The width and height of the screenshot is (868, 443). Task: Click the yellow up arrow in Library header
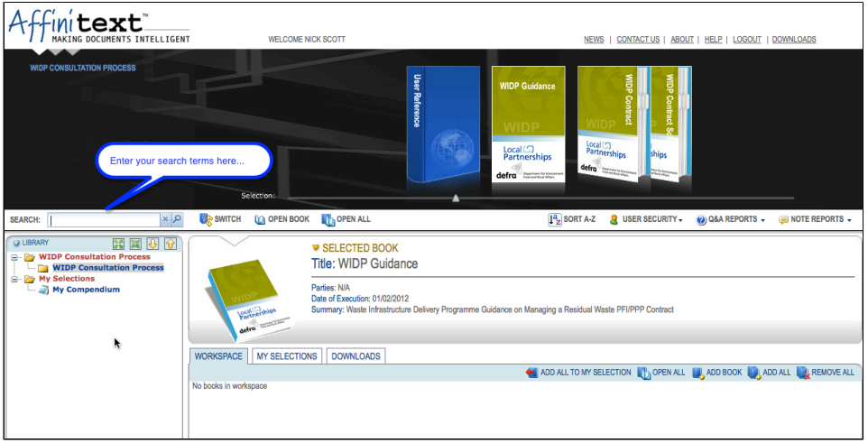(x=170, y=244)
